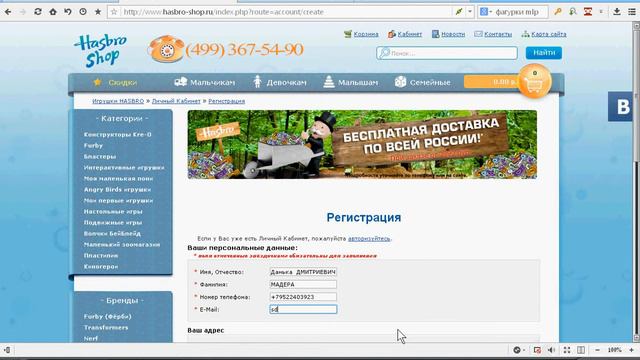The height and width of the screenshot is (360, 640).
Task: Toggle fullscreen status bar icon
Action: pos(567,350)
